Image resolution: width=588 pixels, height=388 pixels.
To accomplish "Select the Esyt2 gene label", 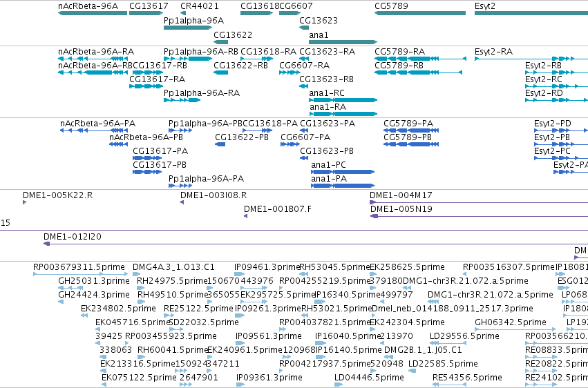I will coord(485,6).
